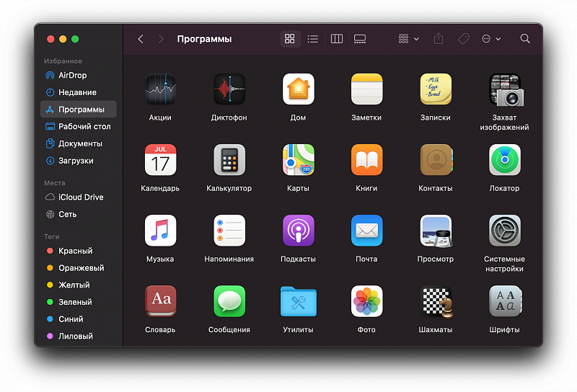The width and height of the screenshot is (577, 392).
Task: Select the Красный red tag
Action: point(75,251)
